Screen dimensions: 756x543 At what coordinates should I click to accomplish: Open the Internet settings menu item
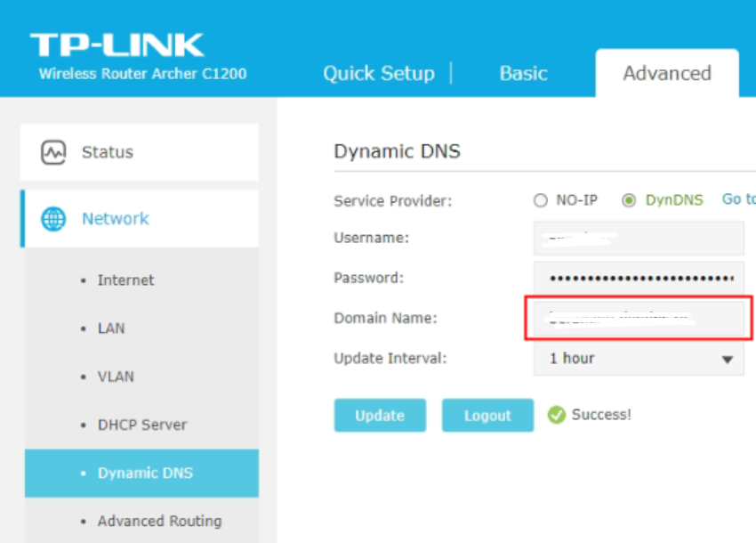(x=125, y=280)
